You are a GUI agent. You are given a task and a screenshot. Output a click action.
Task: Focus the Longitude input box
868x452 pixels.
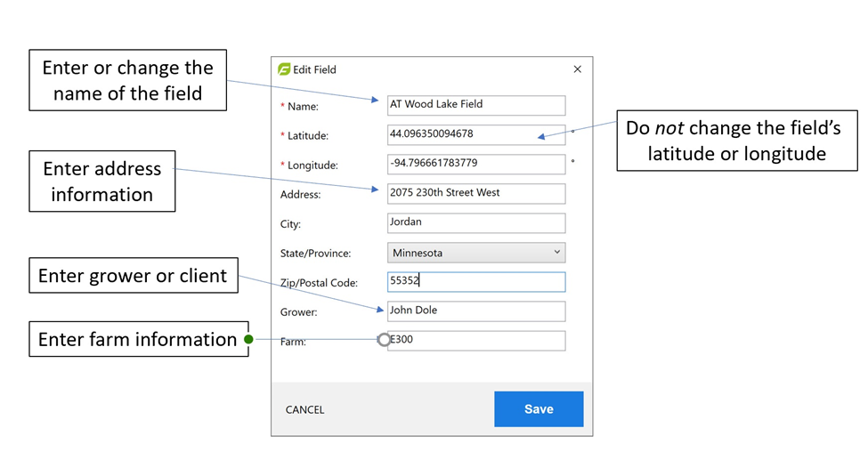475,164
